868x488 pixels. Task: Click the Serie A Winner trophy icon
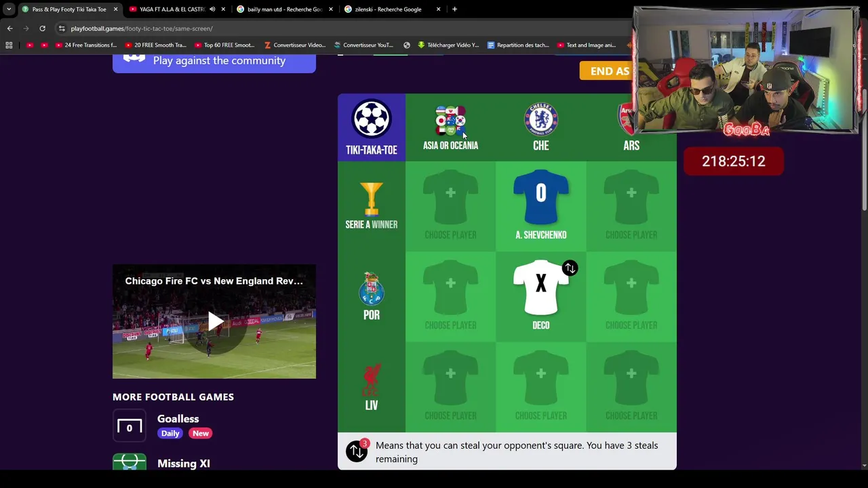click(x=371, y=199)
